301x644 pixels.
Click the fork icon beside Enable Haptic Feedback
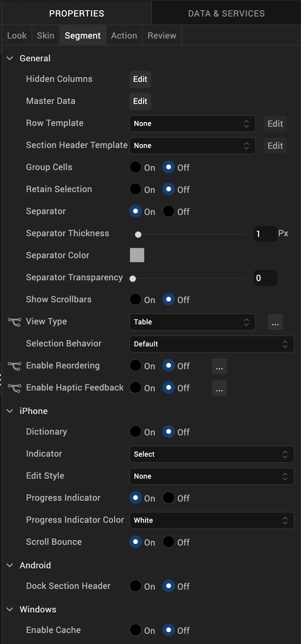(x=15, y=388)
